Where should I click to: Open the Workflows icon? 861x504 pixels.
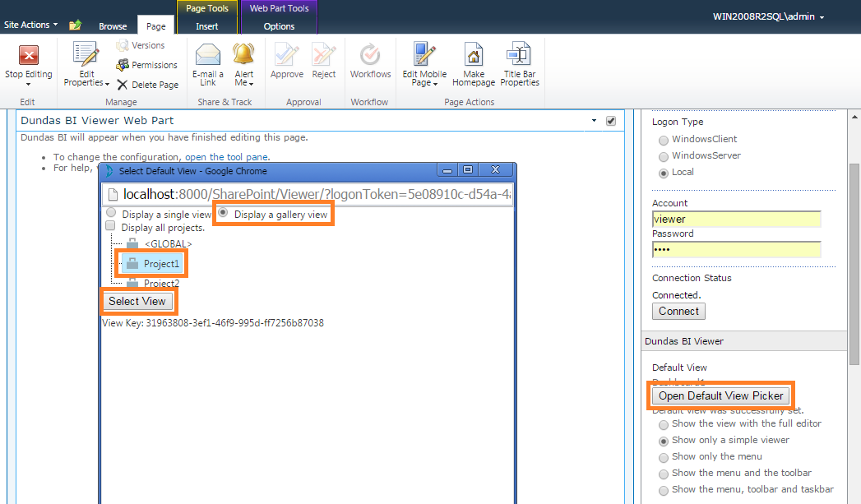tap(370, 54)
